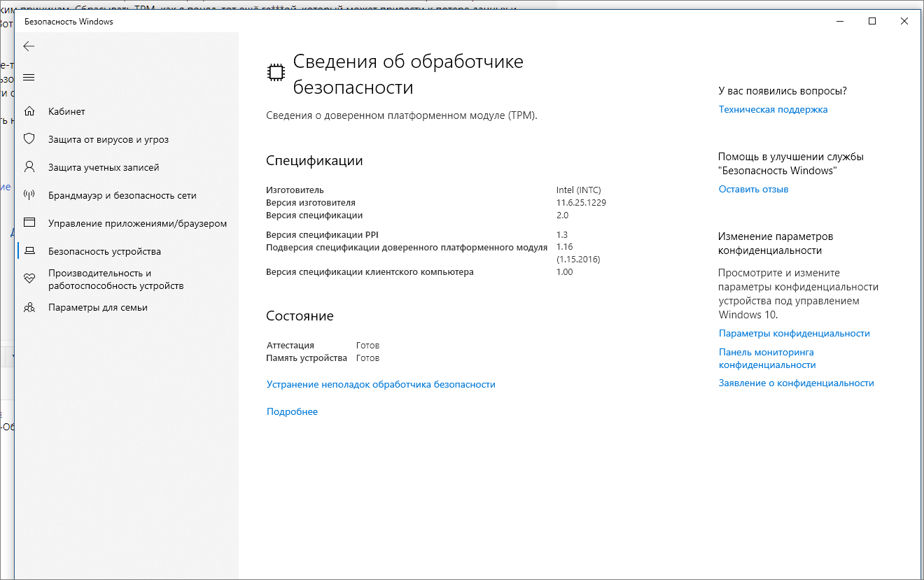Click the Спецификации section heading
Viewport: 924px width, 580px height.
[x=314, y=160]
